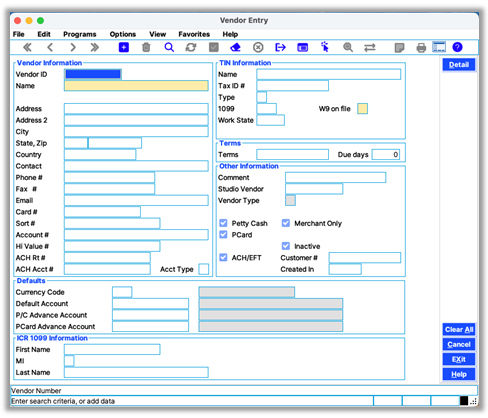
Task: Click the refresh arrows icon
Action: click(x=191, y=47)
